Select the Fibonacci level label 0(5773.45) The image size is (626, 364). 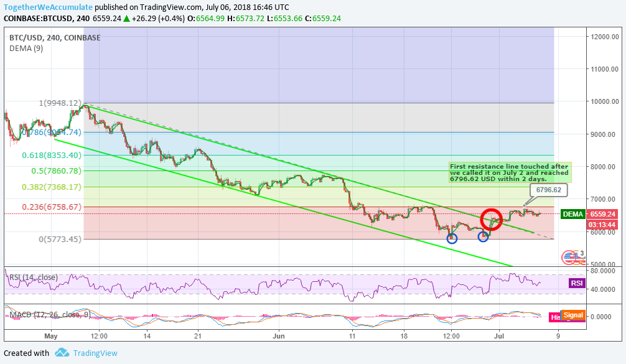tap(60, 239)
